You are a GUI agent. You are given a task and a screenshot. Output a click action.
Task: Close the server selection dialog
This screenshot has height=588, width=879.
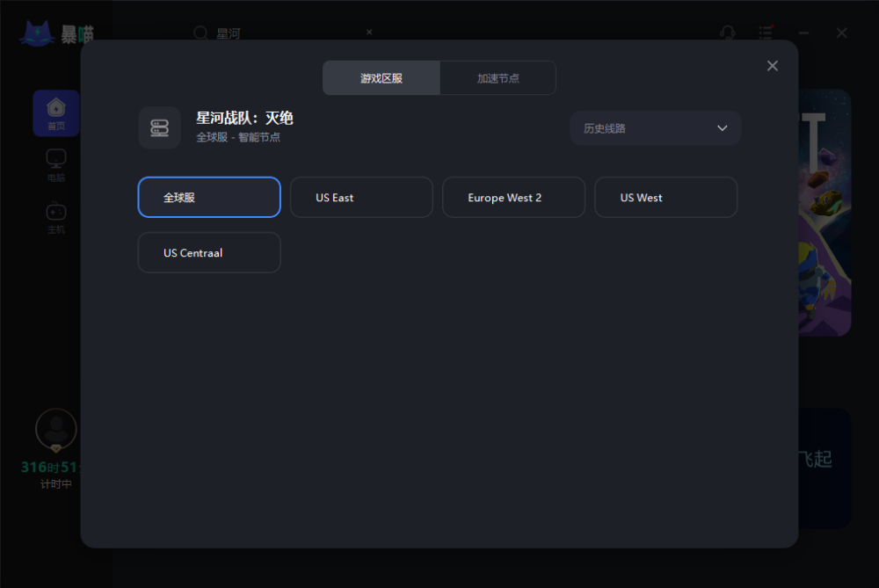772,66
